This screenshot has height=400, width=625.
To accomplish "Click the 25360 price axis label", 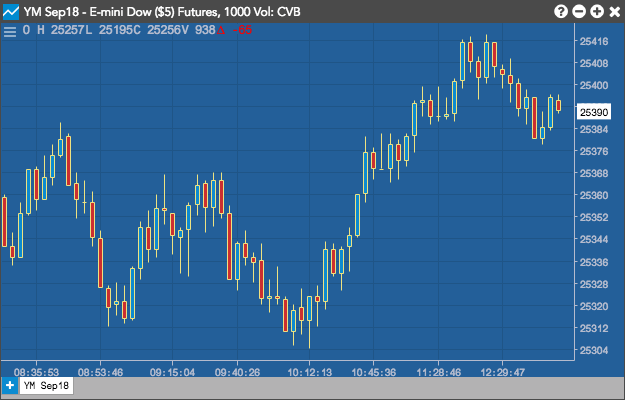I will point(594,195).
